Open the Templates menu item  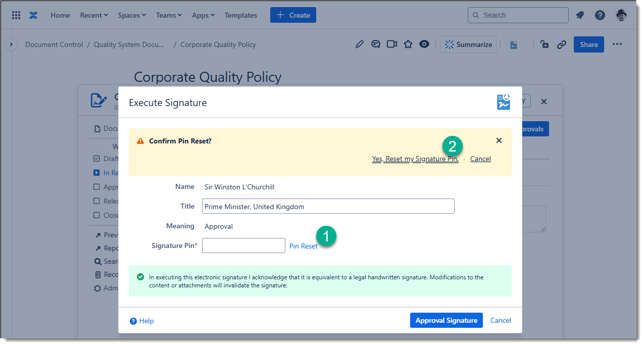240,15
